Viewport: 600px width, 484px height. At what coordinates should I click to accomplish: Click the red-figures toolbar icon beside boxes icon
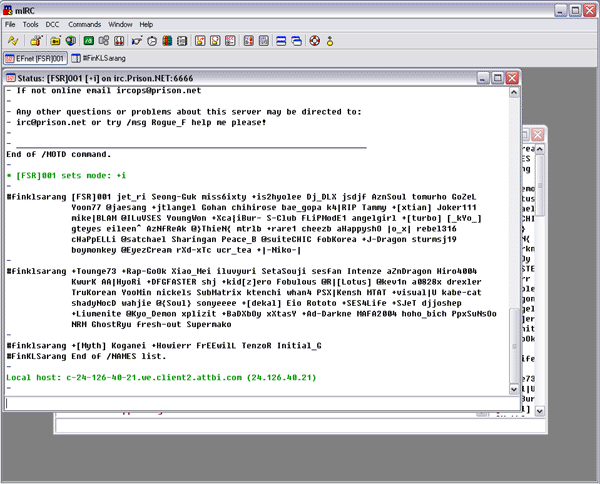click(119, 41)
